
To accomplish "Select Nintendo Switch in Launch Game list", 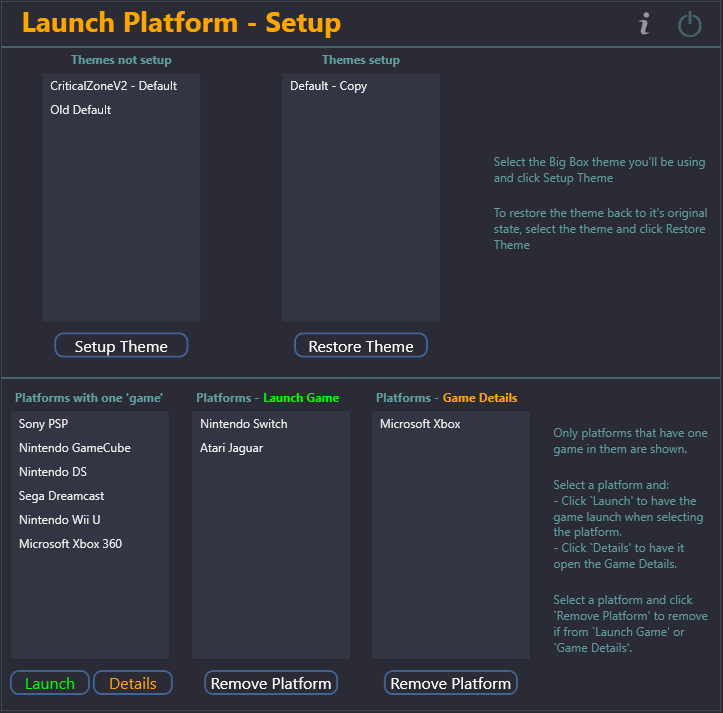I will [x=244, y=424].
